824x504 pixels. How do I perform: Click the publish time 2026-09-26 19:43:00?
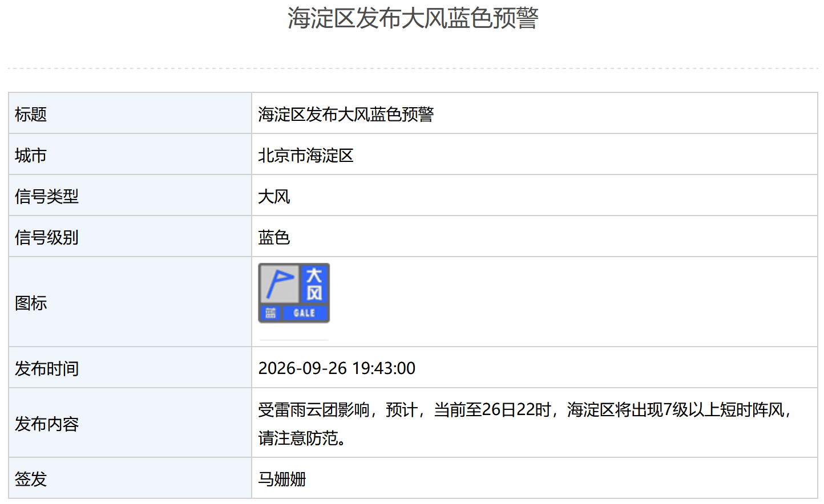[337, 368]
